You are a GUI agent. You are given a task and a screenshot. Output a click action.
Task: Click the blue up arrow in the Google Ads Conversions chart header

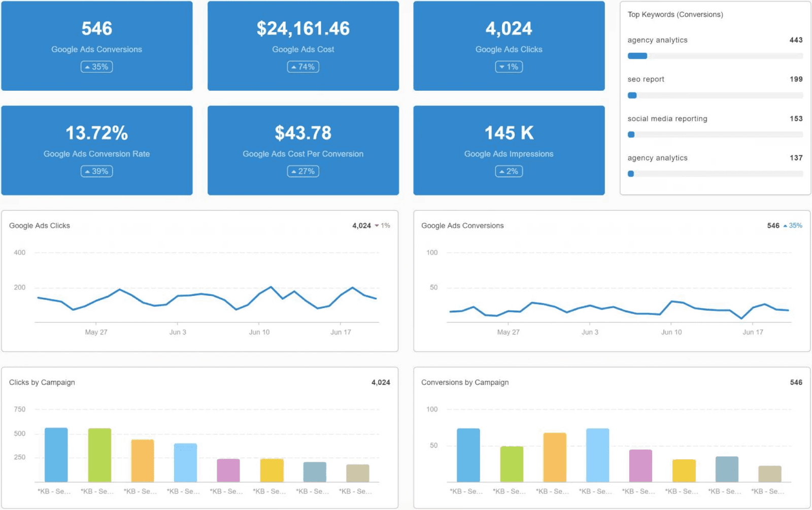point(785,226)
